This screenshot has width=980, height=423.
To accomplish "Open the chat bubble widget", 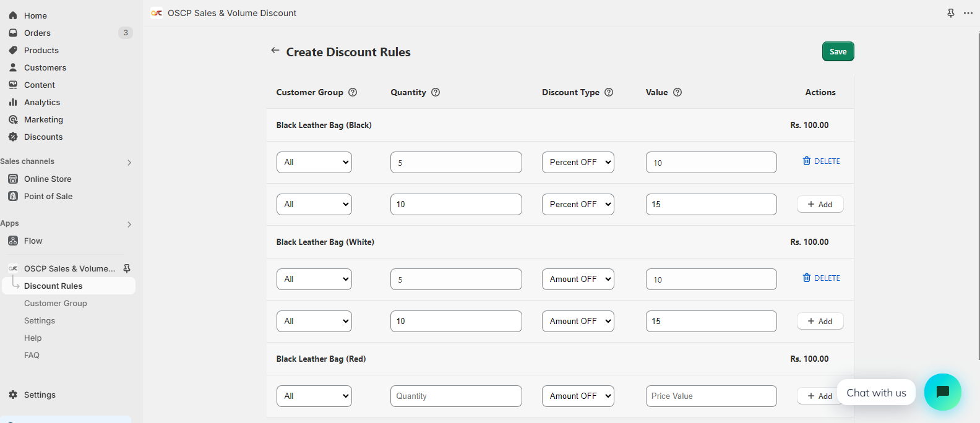I will point(942,392).
